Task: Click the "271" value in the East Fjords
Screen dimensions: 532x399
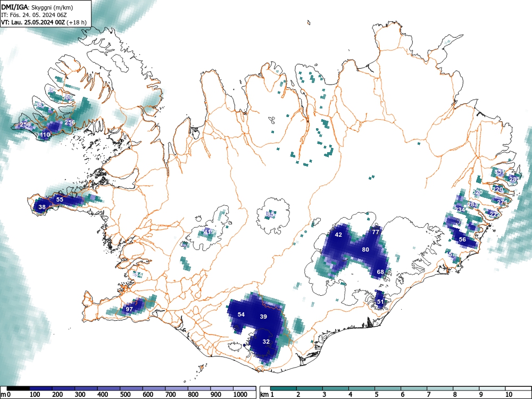Action: click(x=502, y=202)
